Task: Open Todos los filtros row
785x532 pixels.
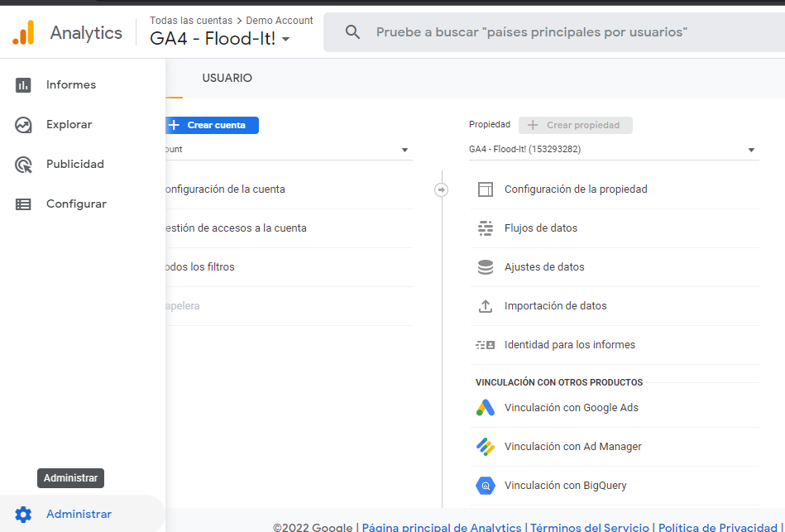Action: tap(289, 267)
